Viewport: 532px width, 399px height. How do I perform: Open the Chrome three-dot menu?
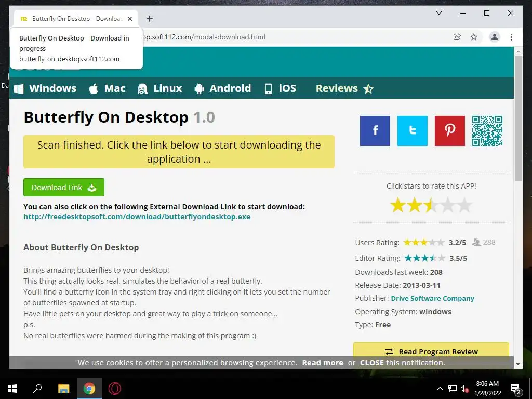(x=511, y=37)
